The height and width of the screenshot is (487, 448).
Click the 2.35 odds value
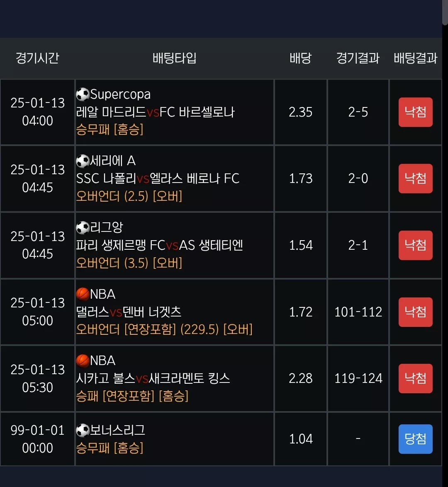click(300, 112)
